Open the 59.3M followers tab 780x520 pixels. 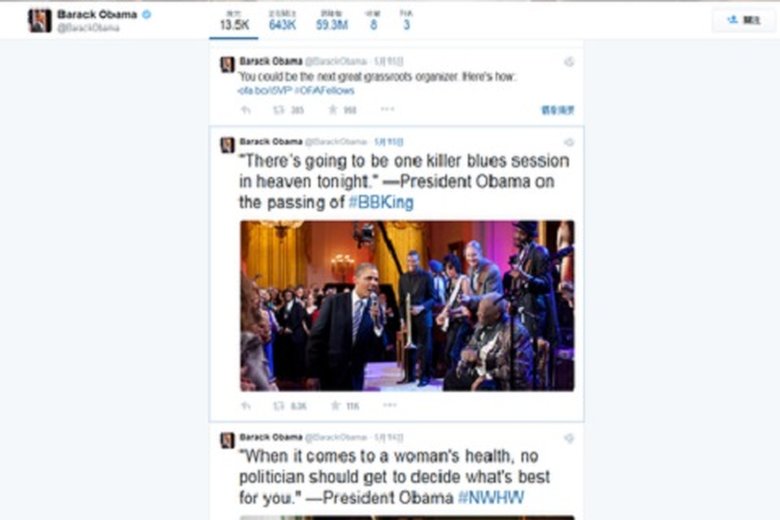(x=332, y=20)
